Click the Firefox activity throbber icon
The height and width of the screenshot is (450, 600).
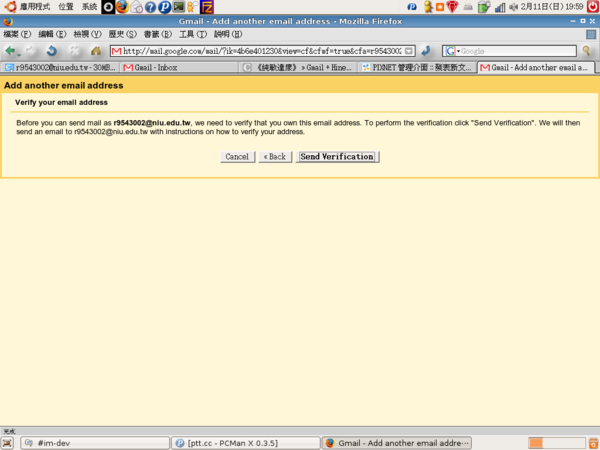click(591, 34)
